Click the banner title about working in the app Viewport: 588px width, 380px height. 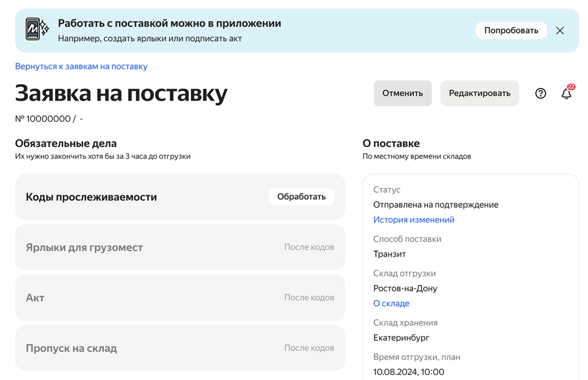pyautogui.click(x=169, y=24)
